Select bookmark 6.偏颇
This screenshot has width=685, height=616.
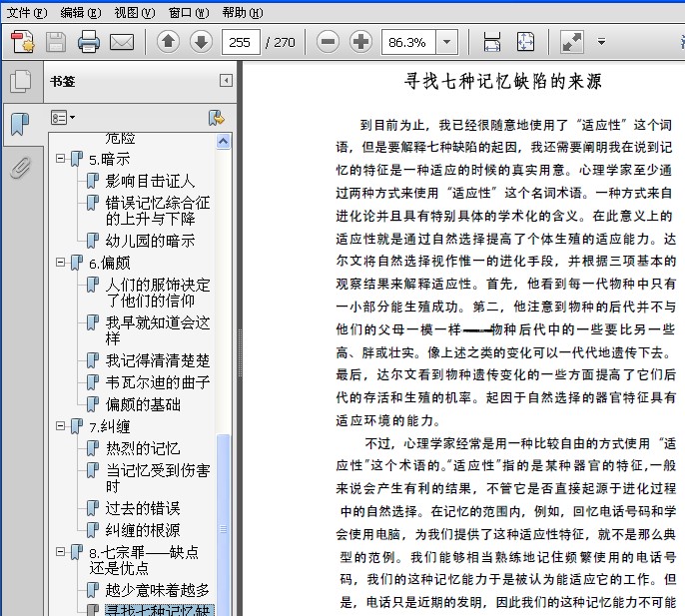(x=109, y=263)
